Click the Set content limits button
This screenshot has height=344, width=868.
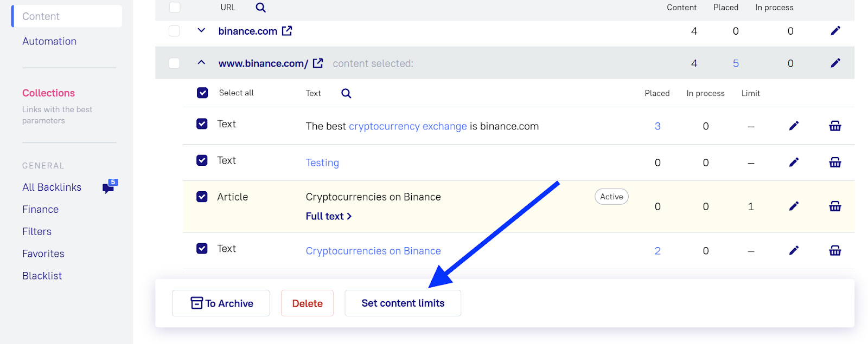pyautogui.click(x=403, y=303)
